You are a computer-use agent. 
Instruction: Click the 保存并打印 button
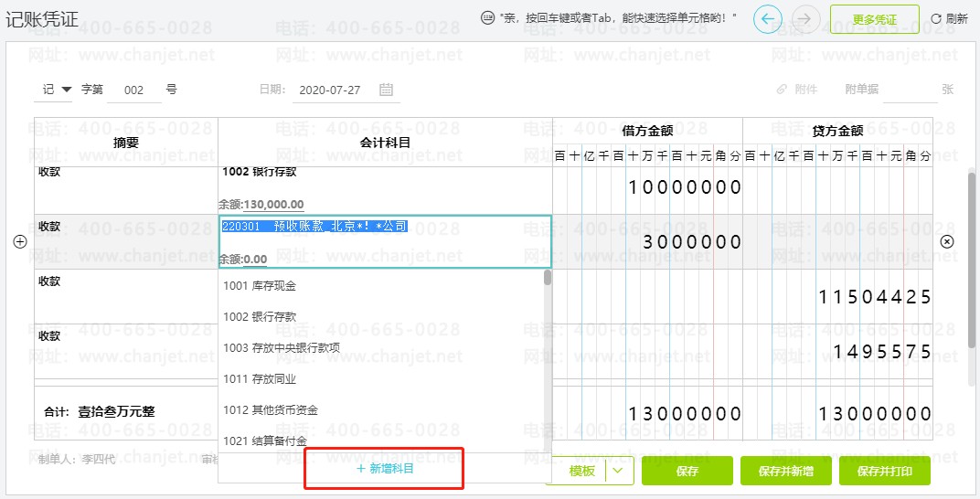tap(884, 471)
